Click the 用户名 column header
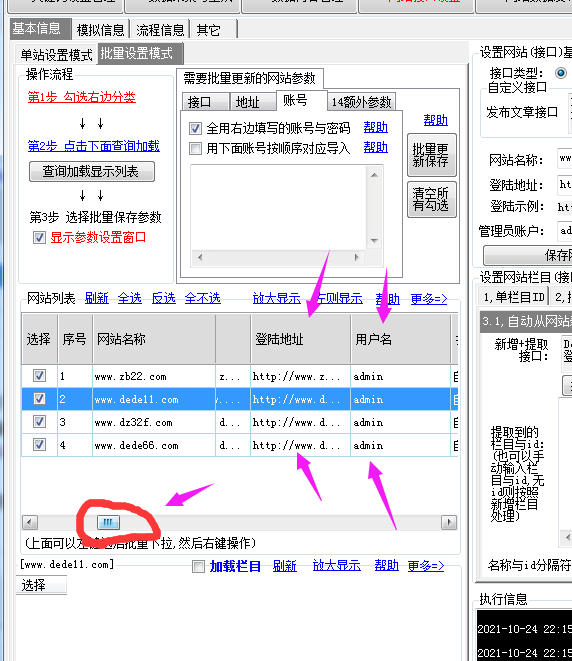Image resolution: width=572 pixels, height=661 pixels. pyautogui.click(x=400, y=339)
